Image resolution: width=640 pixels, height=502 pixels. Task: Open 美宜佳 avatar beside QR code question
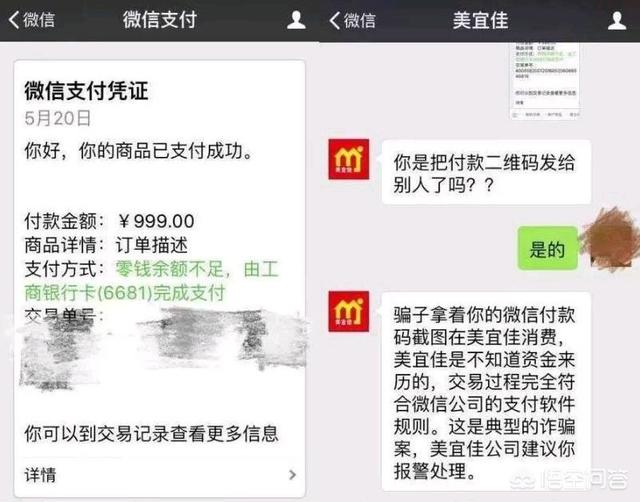pos(349,159)
